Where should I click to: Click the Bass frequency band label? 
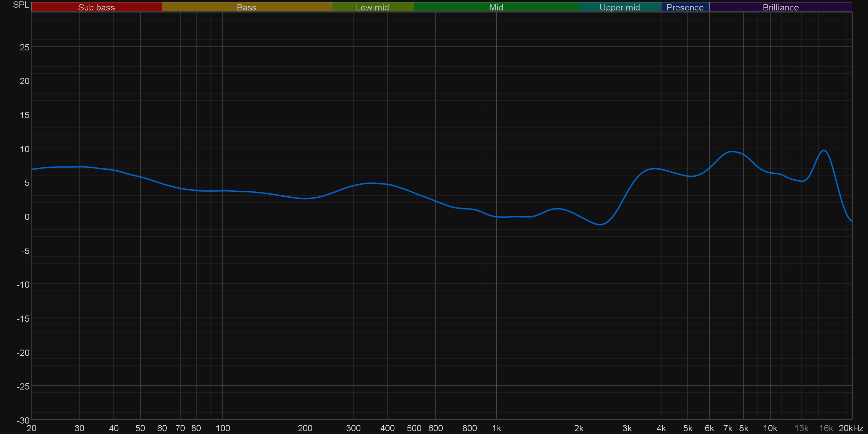point(247,7)
